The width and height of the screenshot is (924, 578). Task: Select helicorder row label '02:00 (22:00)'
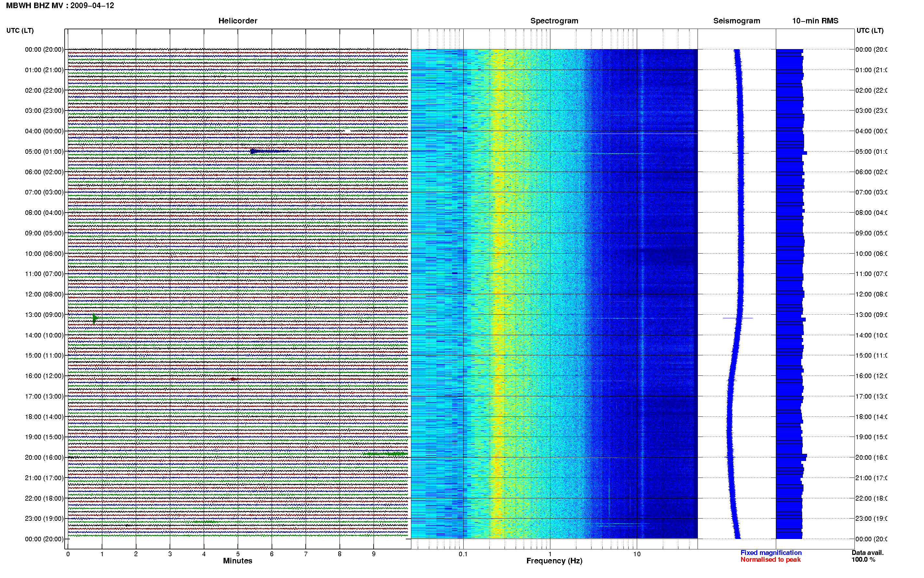pyautogui.click(x=44, y=90)
